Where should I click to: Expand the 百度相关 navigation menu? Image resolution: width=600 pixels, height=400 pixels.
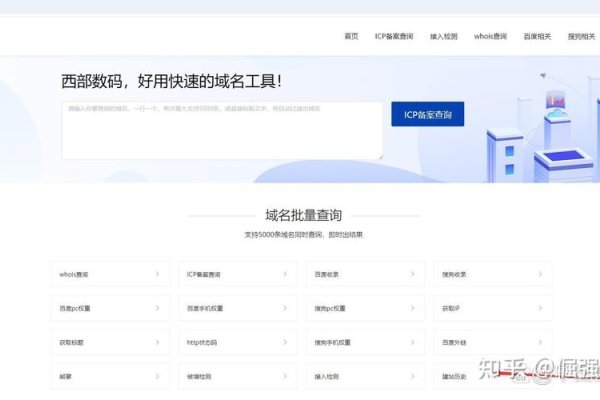point(537,36)
